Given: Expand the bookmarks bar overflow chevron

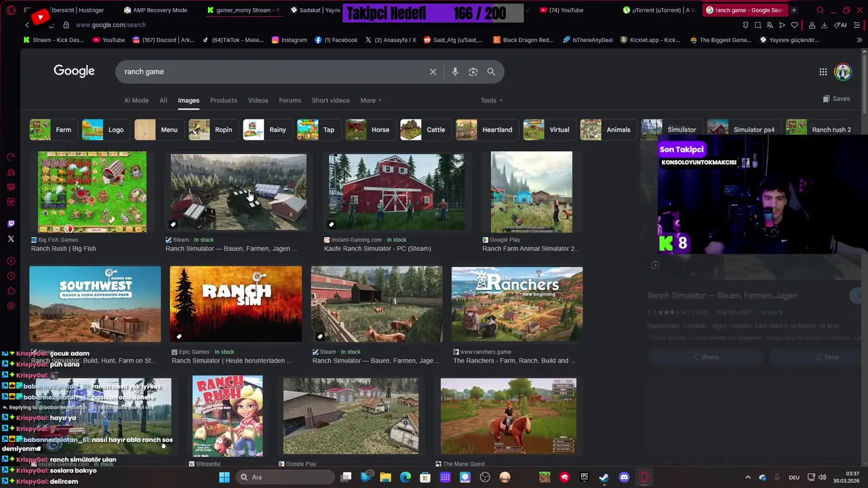Looking at the screenshot, I should click(859, 40).
